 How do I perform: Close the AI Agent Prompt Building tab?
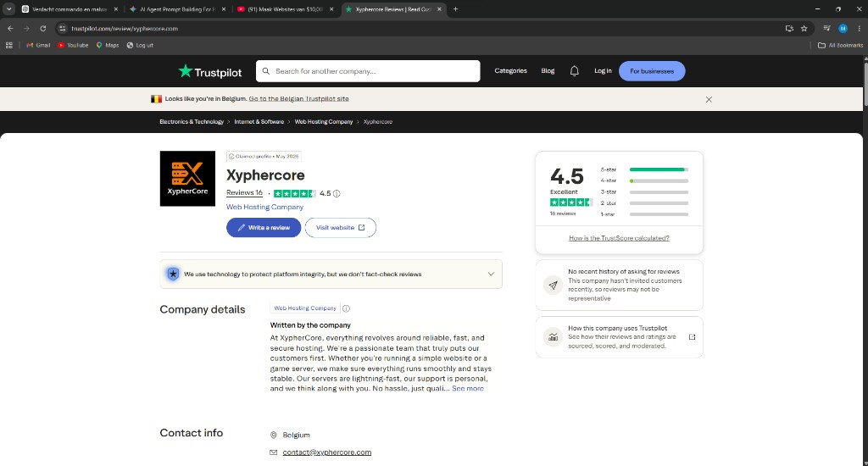[x=224, y=9]
